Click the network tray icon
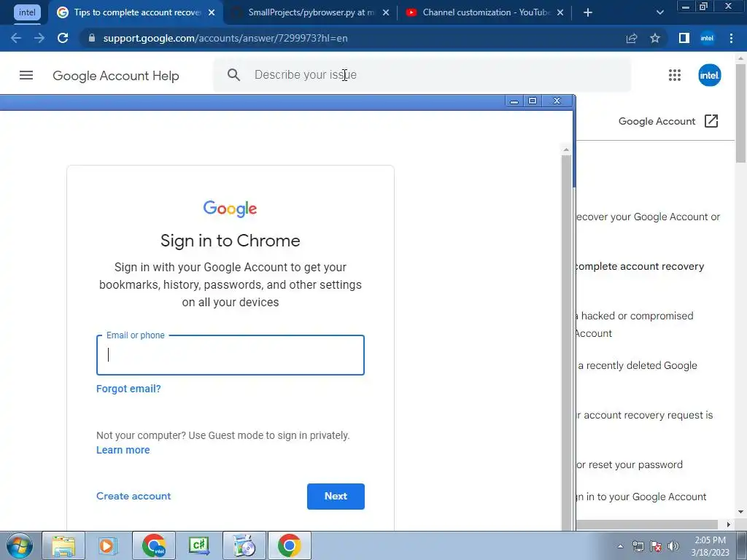747x560 pixels. 638,546
